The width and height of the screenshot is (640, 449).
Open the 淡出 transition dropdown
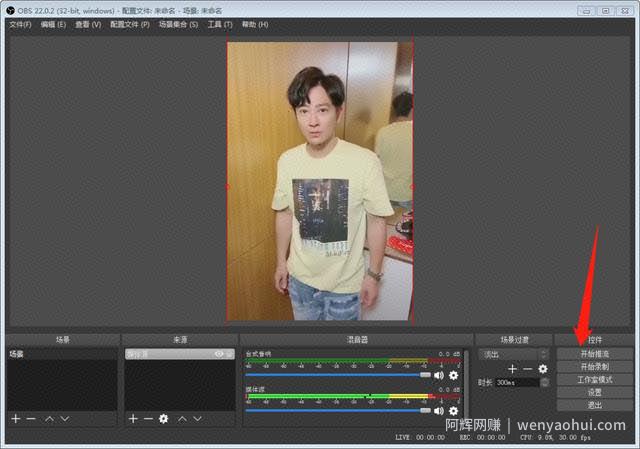[x=513, y=354]
